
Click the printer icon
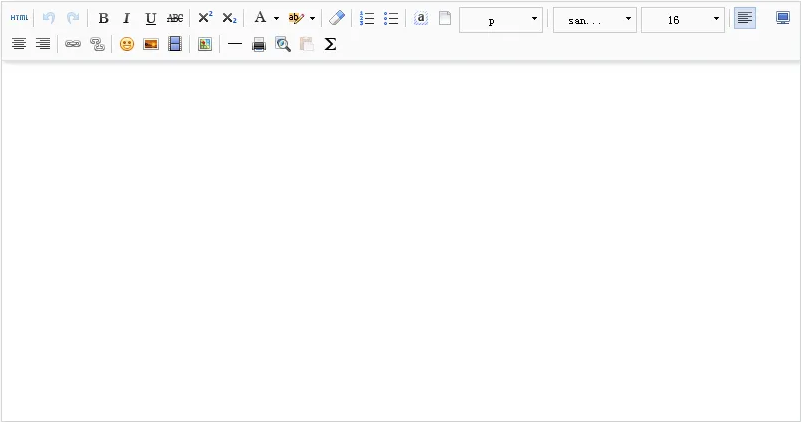(x=259, y=44)
